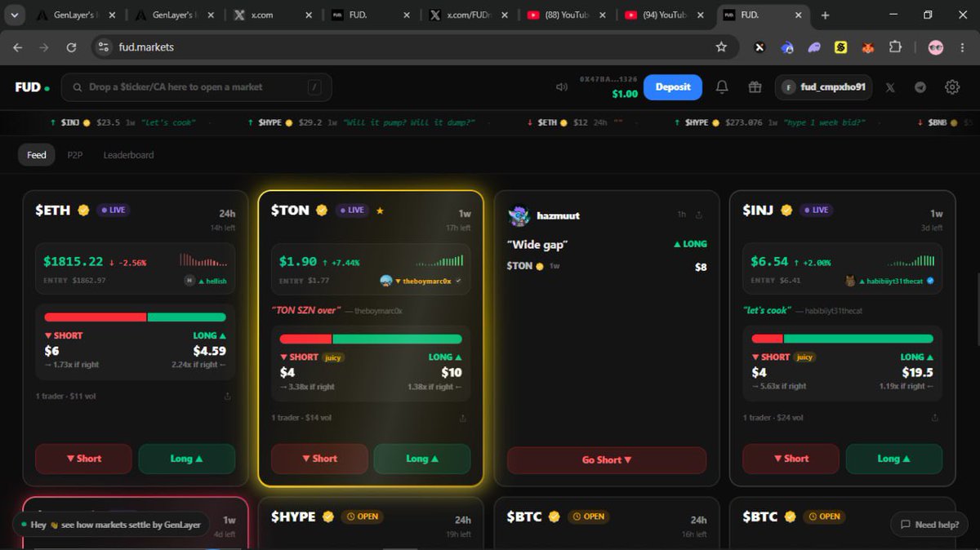Open the gift rewards icon
980x550 pixels.
tap(755, 87)
